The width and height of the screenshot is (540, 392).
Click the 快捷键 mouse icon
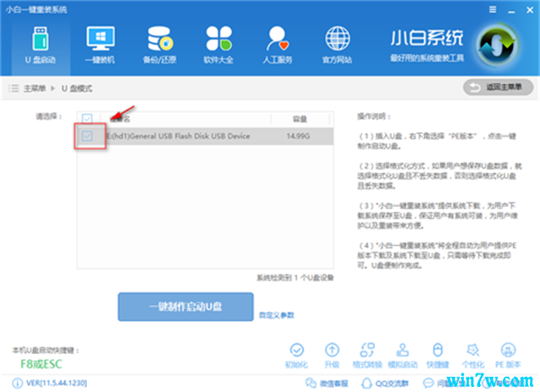(438, 356)
